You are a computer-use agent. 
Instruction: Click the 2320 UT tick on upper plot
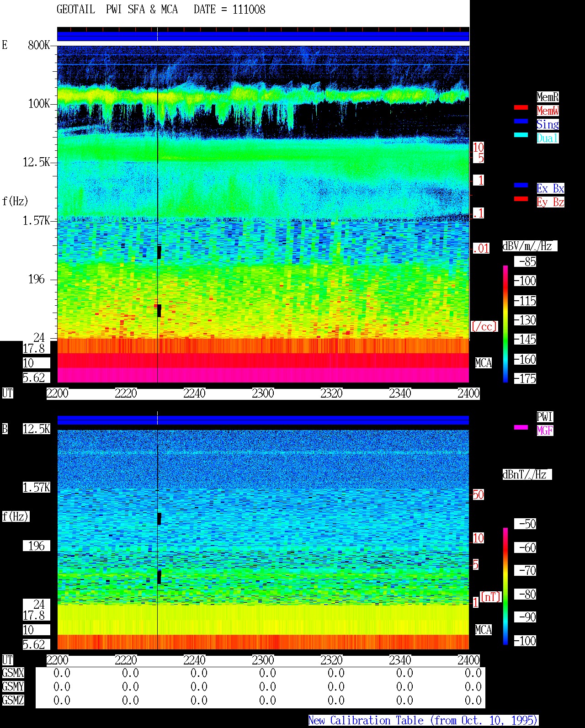[x=331, y=393]
